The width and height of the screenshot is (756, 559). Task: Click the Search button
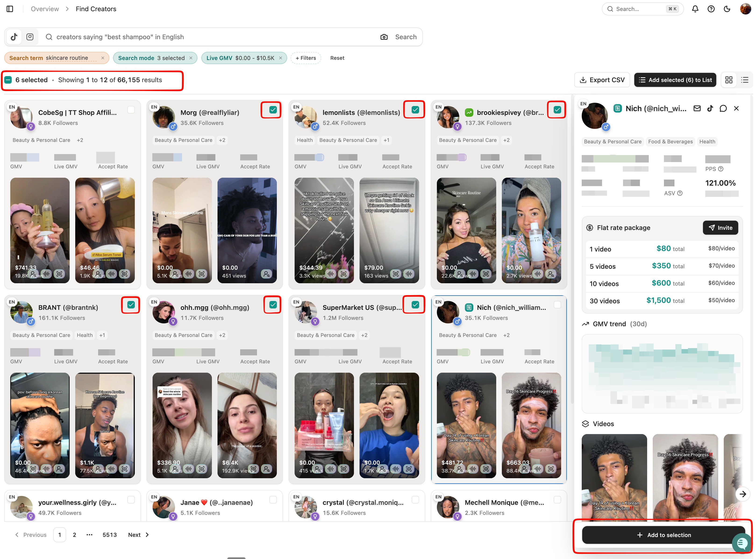[406, 37]
